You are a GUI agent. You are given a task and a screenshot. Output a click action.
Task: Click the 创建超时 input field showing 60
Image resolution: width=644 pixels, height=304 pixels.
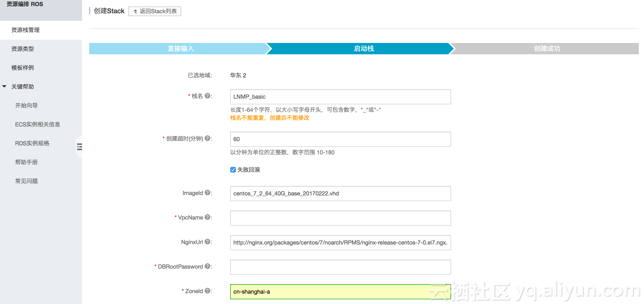340,139
